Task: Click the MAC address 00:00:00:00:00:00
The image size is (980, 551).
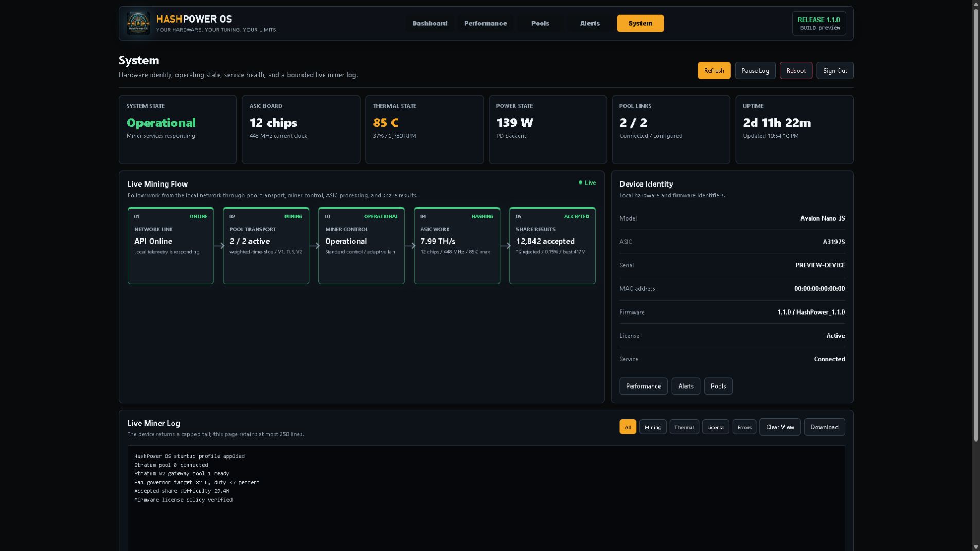Action: click(819, 289)
